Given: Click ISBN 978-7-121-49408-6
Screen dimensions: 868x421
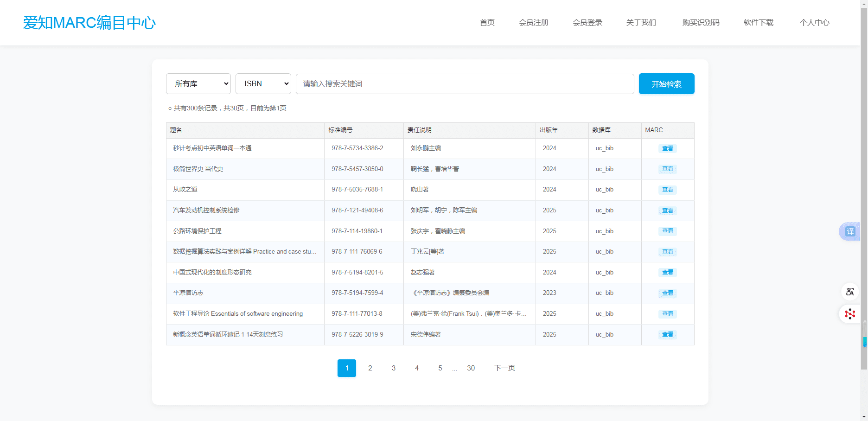Looking at the screenshot, I should pos(357,210).
